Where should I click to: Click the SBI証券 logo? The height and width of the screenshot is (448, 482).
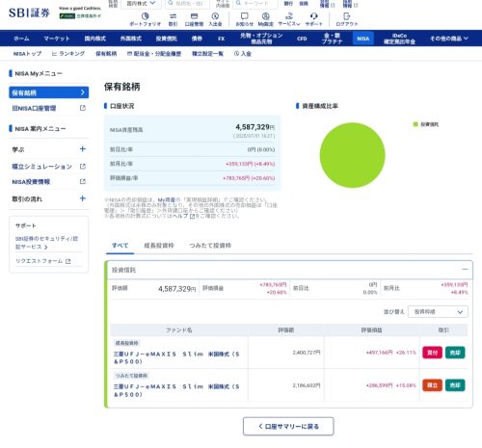coord(29,13)
